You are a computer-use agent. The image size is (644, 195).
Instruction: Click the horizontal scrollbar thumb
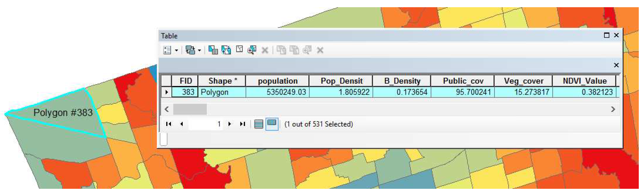coord(190,110)
